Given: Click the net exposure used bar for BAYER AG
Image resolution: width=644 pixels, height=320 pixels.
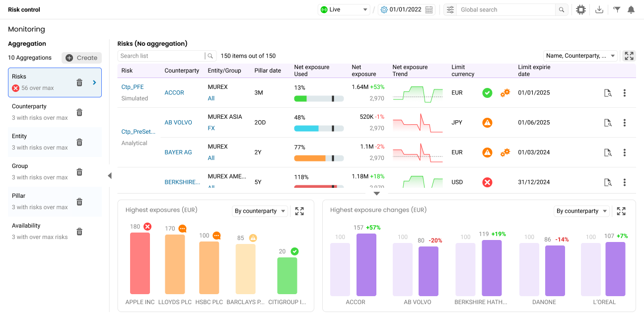Looking at the screenshot, I should pos(319,159).
